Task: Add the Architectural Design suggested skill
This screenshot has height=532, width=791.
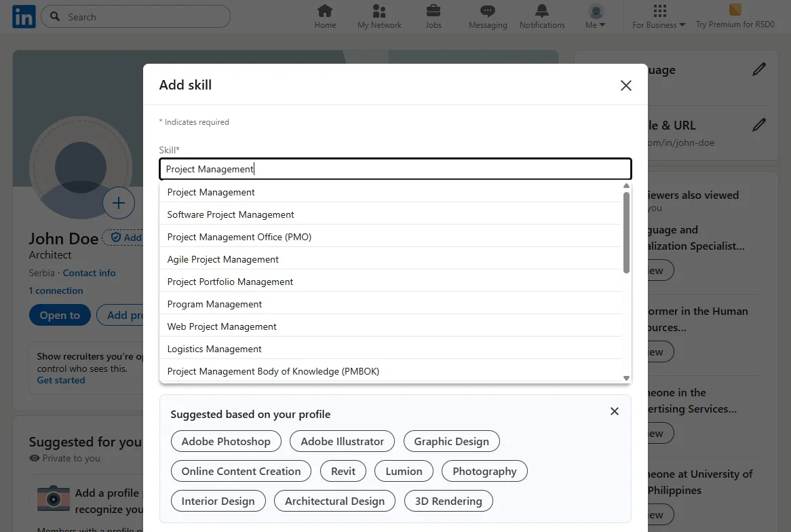Action: 334,501
